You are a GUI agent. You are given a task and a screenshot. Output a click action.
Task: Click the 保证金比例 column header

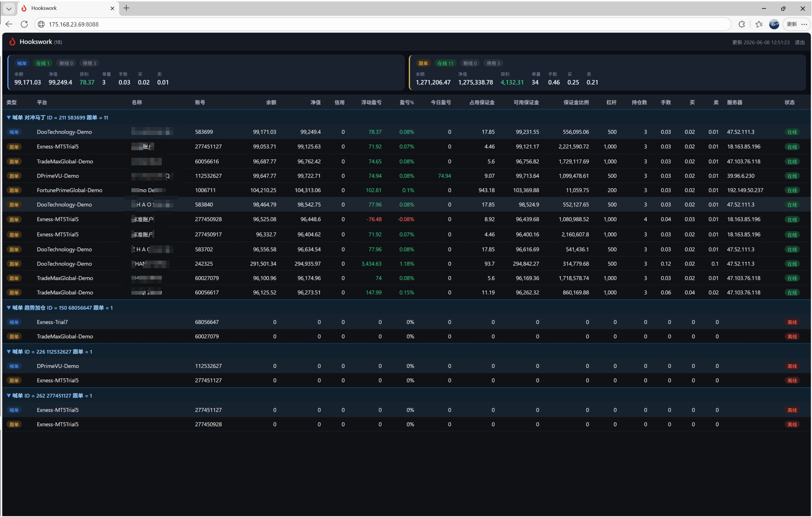pyautogui.click(x=576, y=102)
